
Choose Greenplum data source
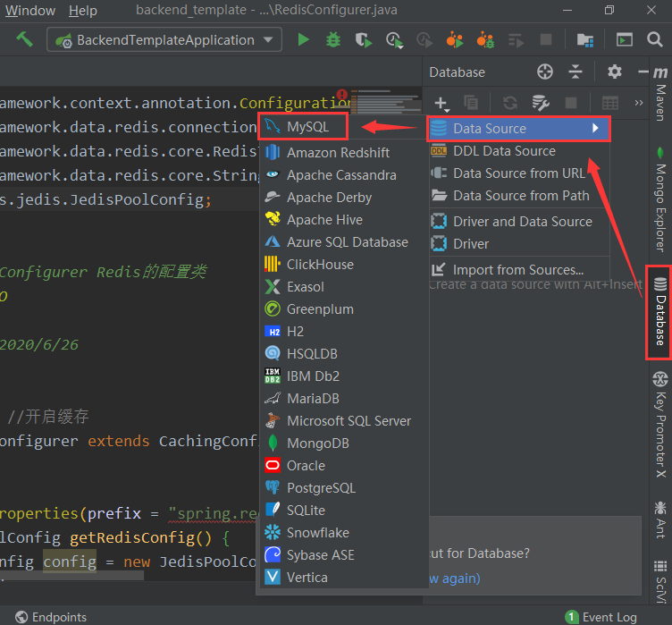[344, 308]
